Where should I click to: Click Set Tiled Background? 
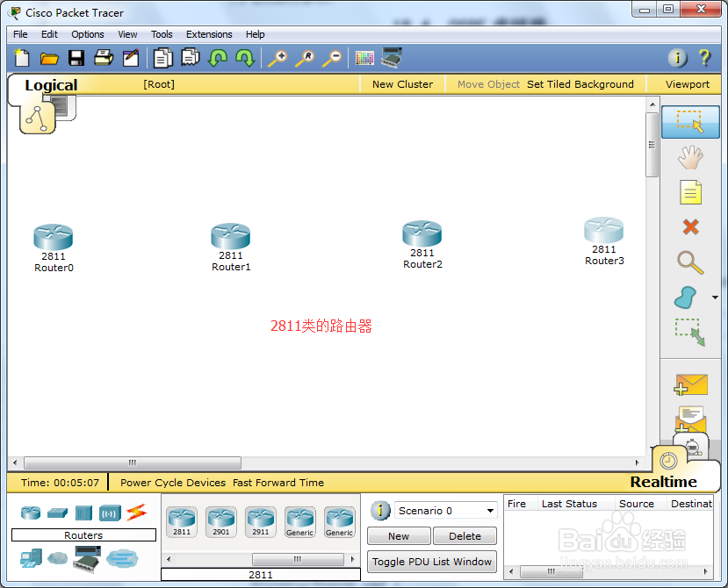pos(580,84)
